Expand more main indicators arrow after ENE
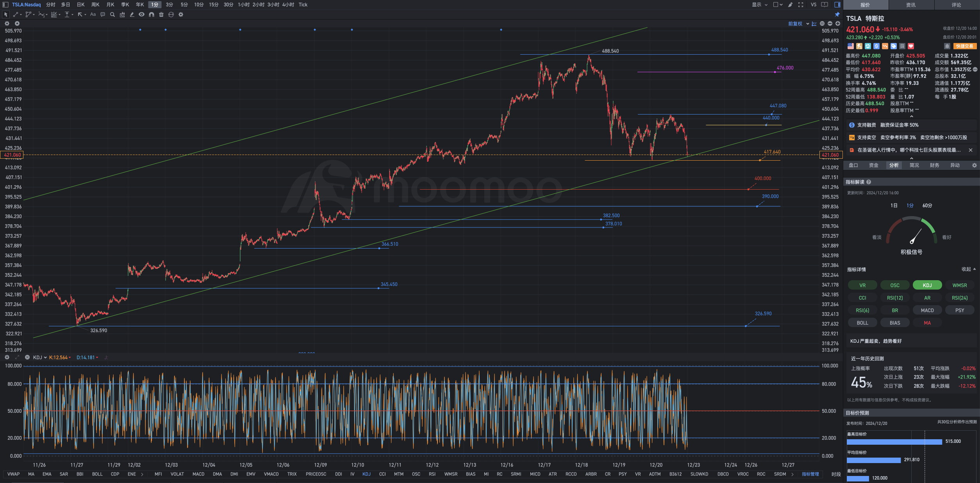The height and width of the screenshot is (483, 980). coord(142,474)
